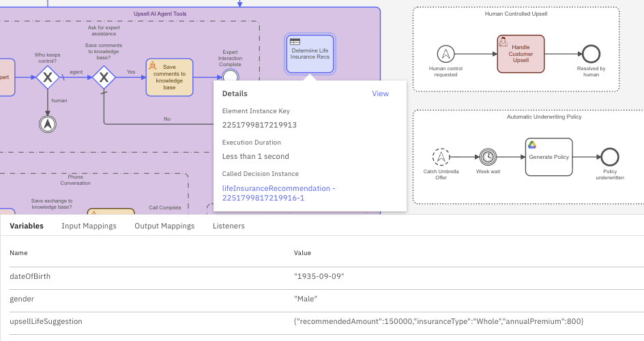
Task: Select the Resolved by human end event
Action: (x=590, y=53)
